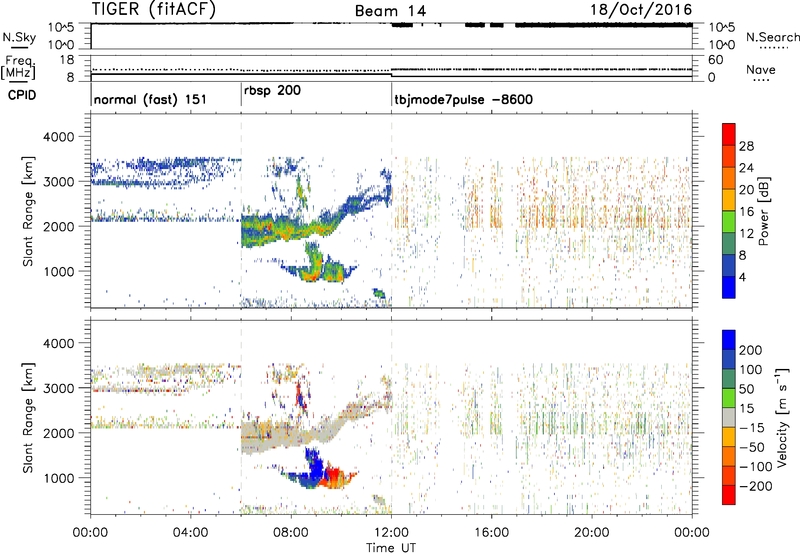800x554 pixels.
Task: Click the '12:00' time tick label
Action: pos(391,533)
